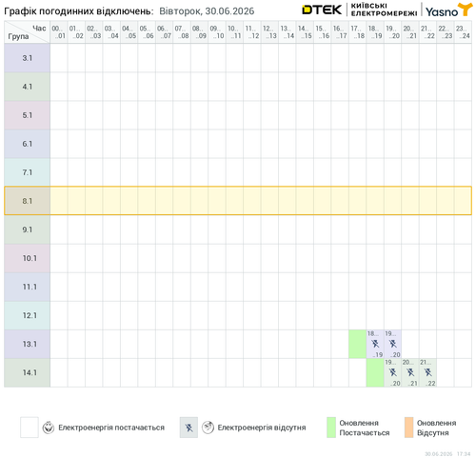Click outage icon for group 14.1 at 21-22
This screenshot has width=476, height=458.
pos(427,372)
